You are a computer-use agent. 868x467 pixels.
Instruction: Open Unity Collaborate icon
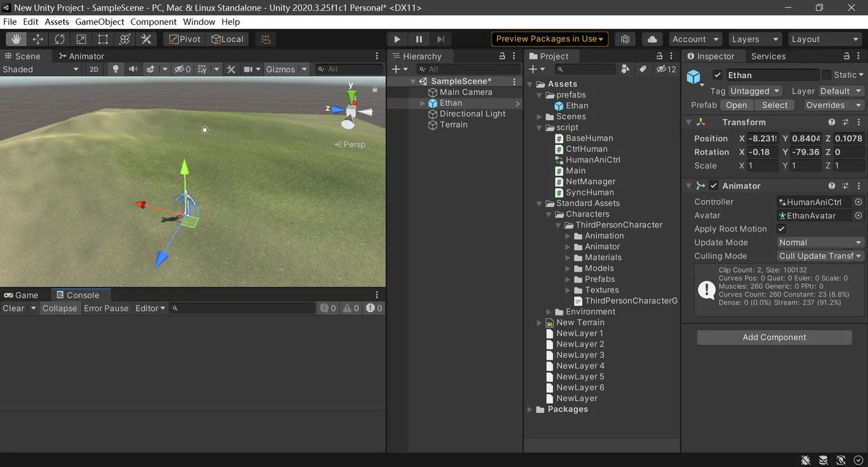coord(625,39)
